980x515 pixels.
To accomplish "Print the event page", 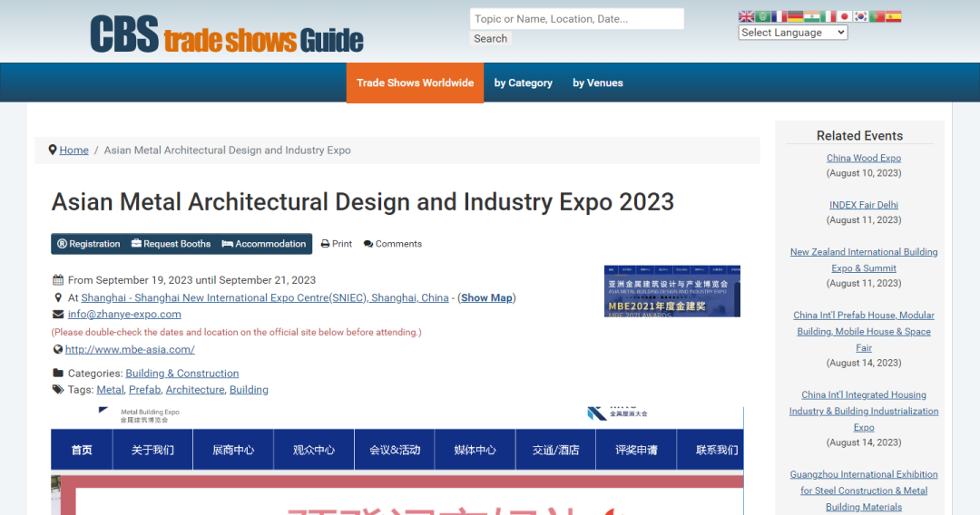I will pyautogui.click(x=337, y=244).
